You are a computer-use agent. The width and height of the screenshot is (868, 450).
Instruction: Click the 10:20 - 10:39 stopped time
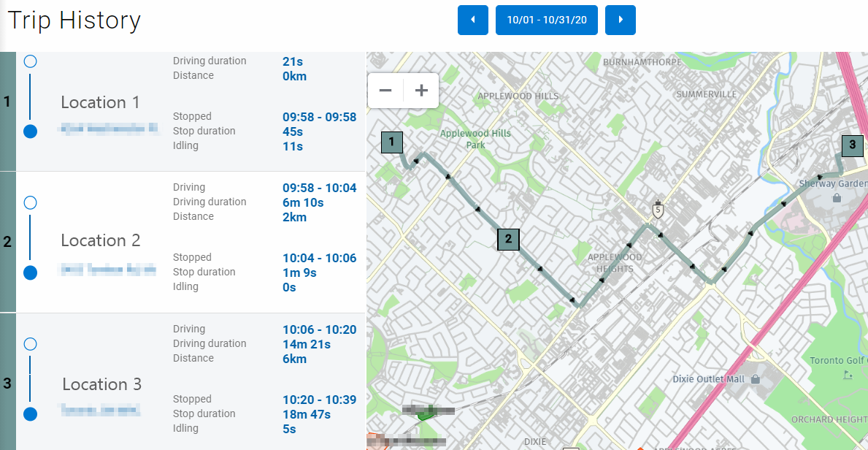(320, 400)
